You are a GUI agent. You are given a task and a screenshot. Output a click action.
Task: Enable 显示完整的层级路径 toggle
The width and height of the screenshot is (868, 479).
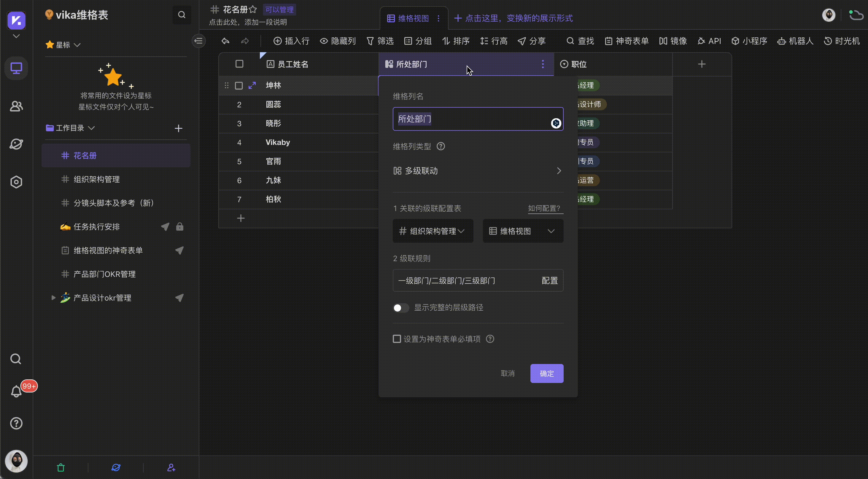click(401, 307)
